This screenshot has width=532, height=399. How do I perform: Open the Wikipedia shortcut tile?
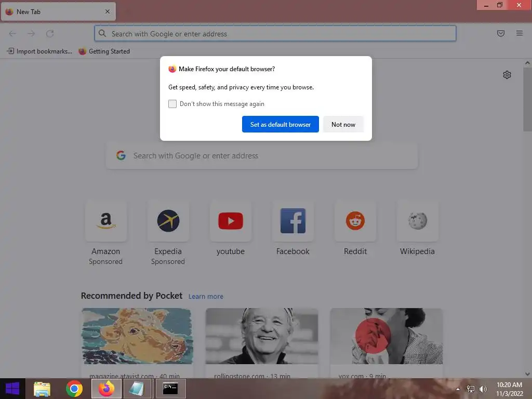tap(417, 221)
